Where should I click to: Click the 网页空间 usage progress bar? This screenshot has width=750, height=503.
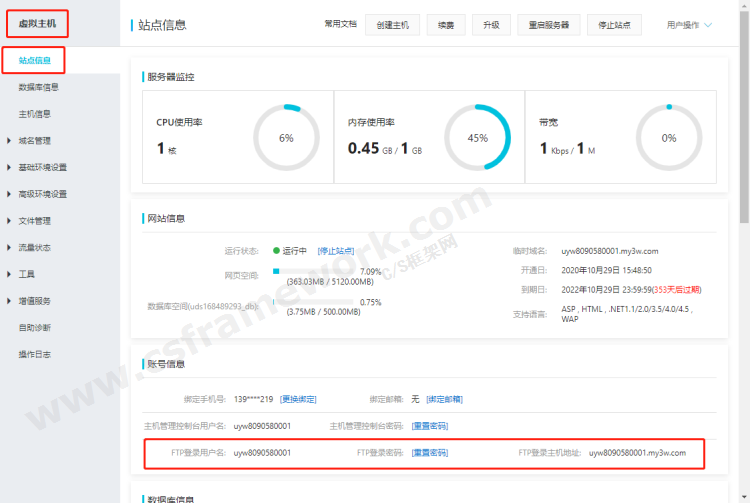coord(313,272)
